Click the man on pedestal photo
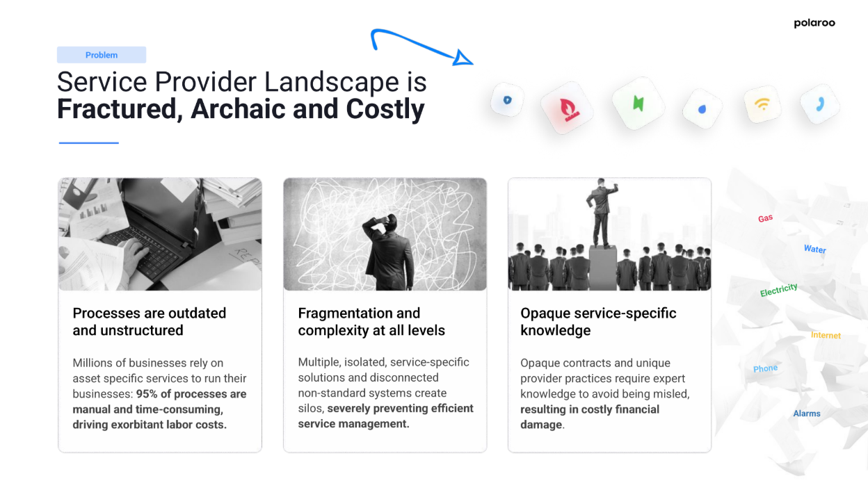This screenshot has height=481, width=868. coord(609,234)
